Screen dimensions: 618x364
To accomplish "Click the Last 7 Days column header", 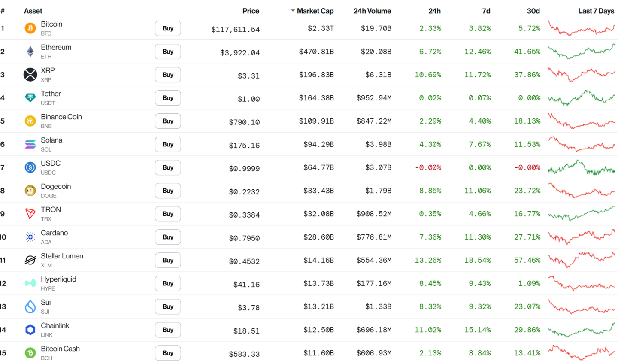I will pos(596,11).
